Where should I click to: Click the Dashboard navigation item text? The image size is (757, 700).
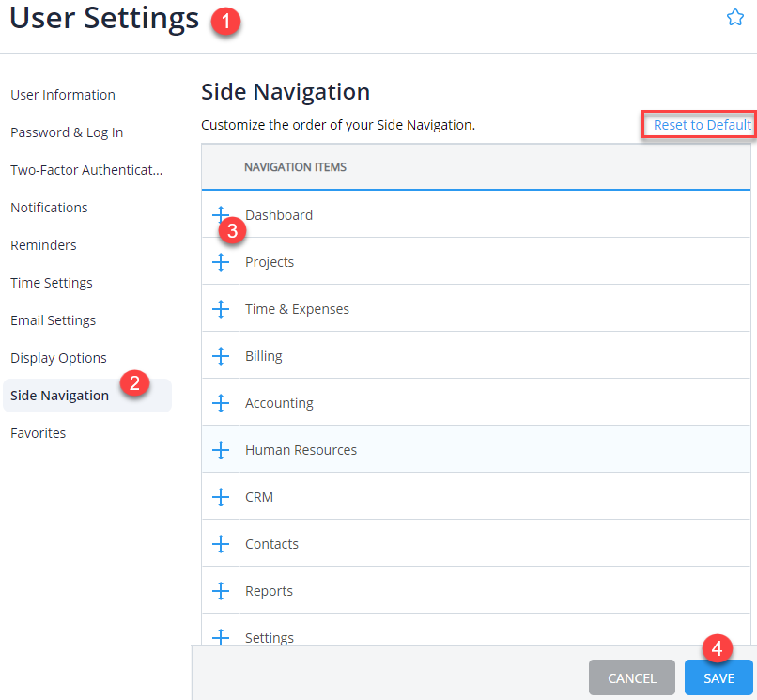point(279,214)
